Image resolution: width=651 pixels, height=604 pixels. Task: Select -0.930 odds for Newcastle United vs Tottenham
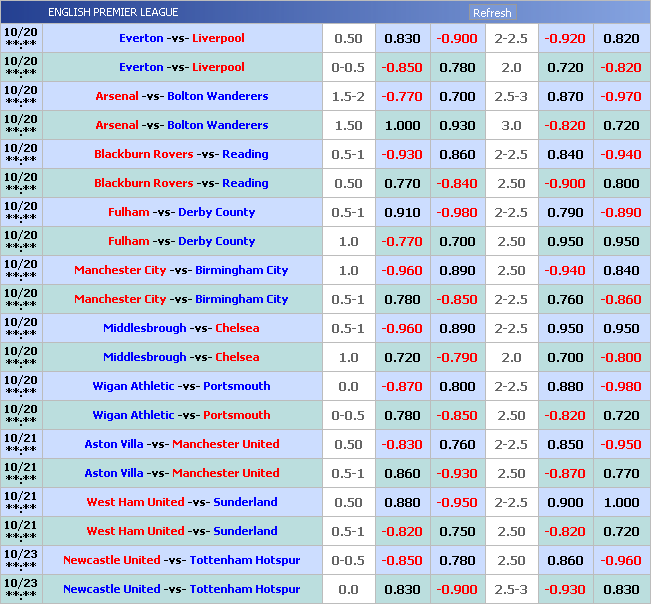[x=566, y=589]
